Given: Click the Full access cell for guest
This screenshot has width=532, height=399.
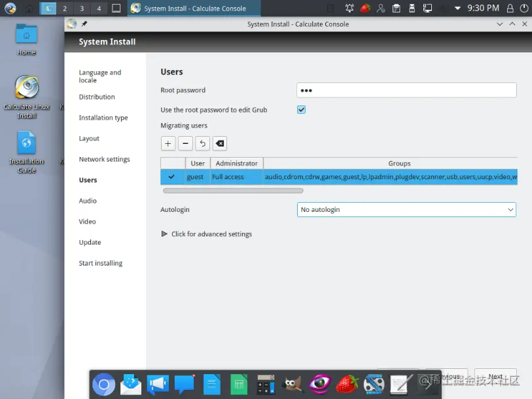Looking at the screenshot, I should [236, 177].
